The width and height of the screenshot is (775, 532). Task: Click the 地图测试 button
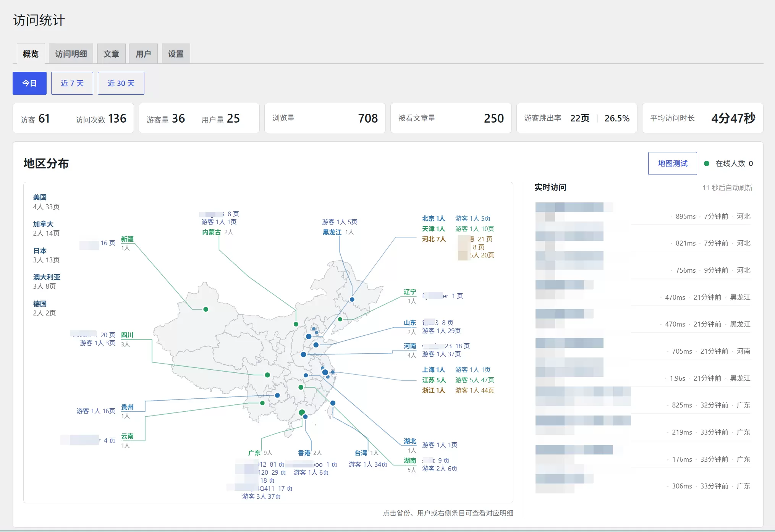coord(672,163)
